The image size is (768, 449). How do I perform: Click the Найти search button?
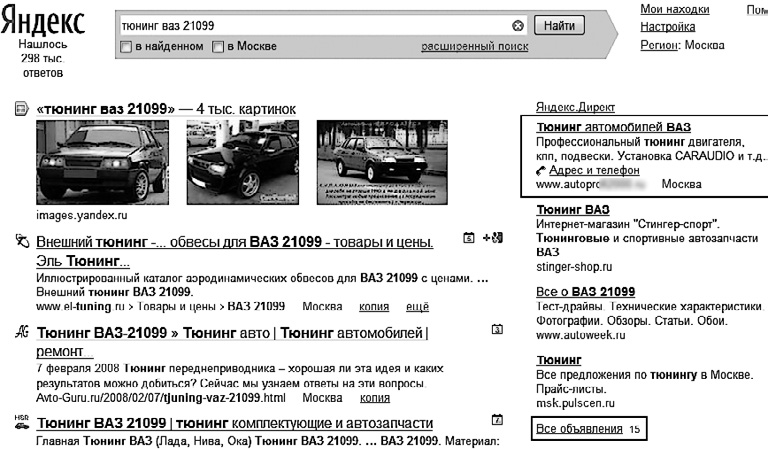[x=559, y=25]
